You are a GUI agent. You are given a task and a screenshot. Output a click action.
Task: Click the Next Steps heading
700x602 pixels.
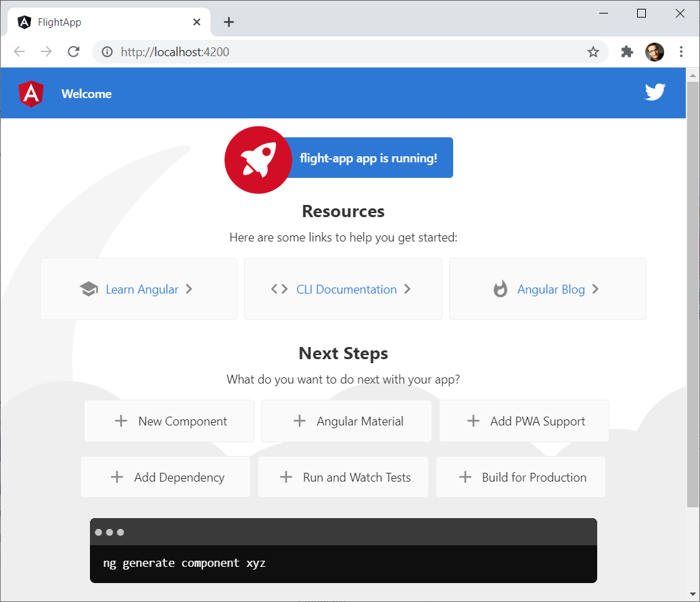(x=344, y=353)
